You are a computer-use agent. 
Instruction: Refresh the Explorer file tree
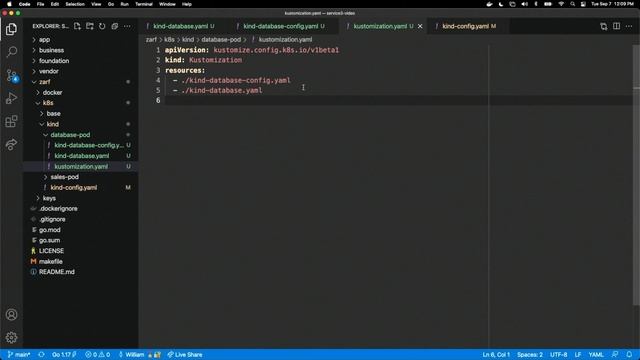102,26
